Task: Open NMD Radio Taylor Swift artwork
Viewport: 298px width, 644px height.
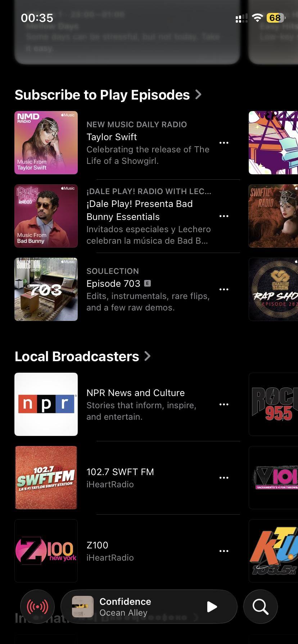Action: 46,143
